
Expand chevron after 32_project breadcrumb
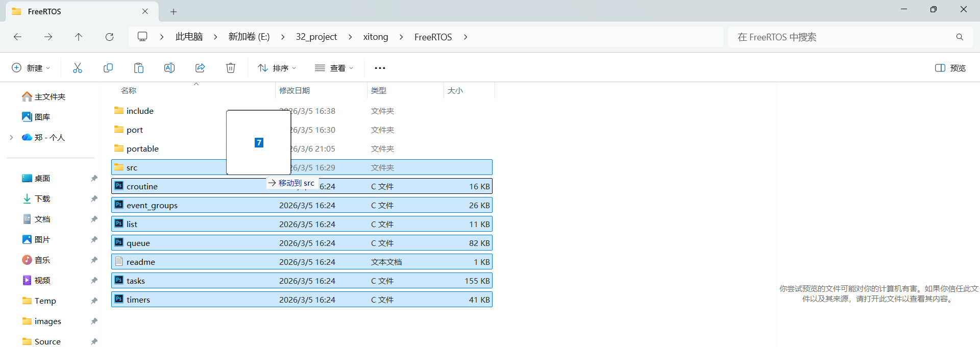click(350, 37)
